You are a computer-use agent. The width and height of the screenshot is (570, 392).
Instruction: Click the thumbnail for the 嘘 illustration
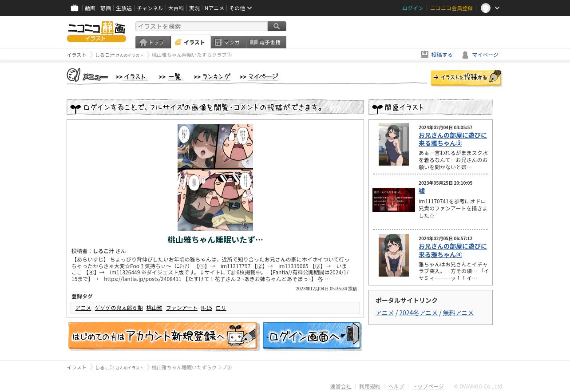[x=394, y=200]
